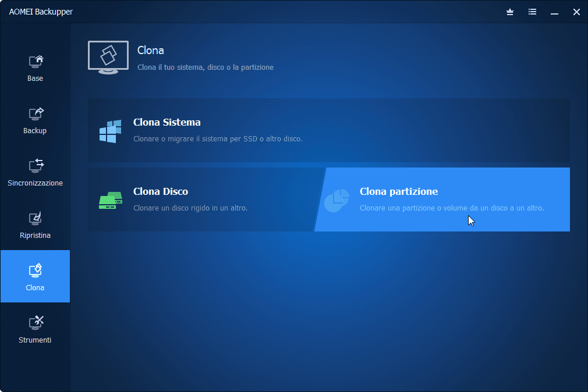This screenshot has height=392, width=588.
Task: Open the Strumenti section in sidebar
Action: click(36, 330)
